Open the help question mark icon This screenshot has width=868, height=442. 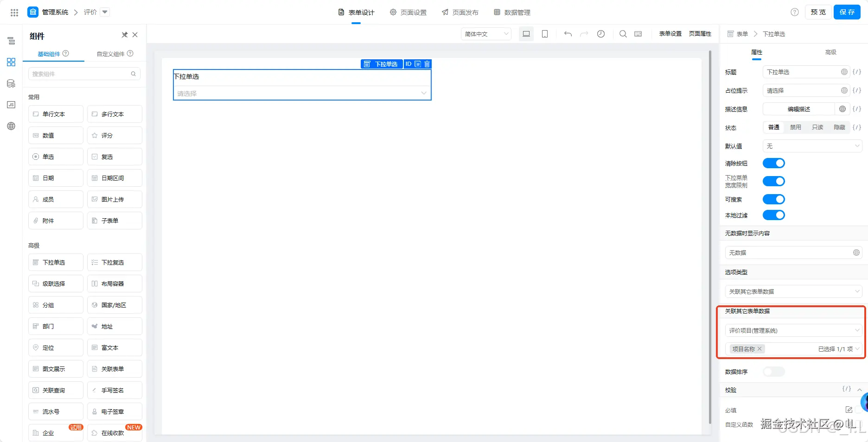pos(795,12)
